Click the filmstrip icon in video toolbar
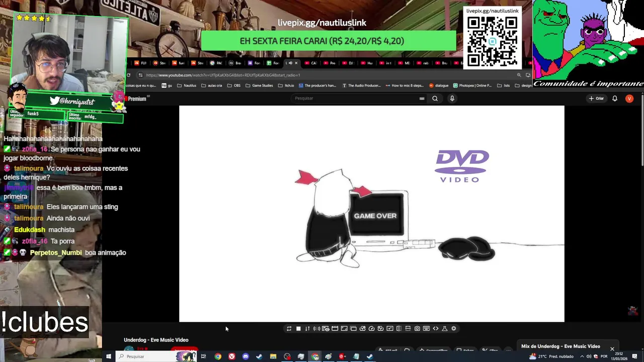Viewport: 644px width, 362px height. (353, 328)
